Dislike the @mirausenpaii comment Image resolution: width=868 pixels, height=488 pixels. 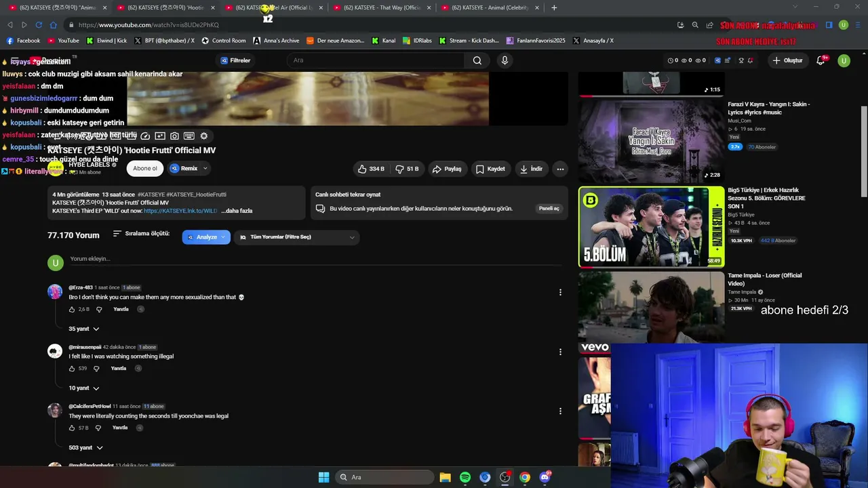96,369
